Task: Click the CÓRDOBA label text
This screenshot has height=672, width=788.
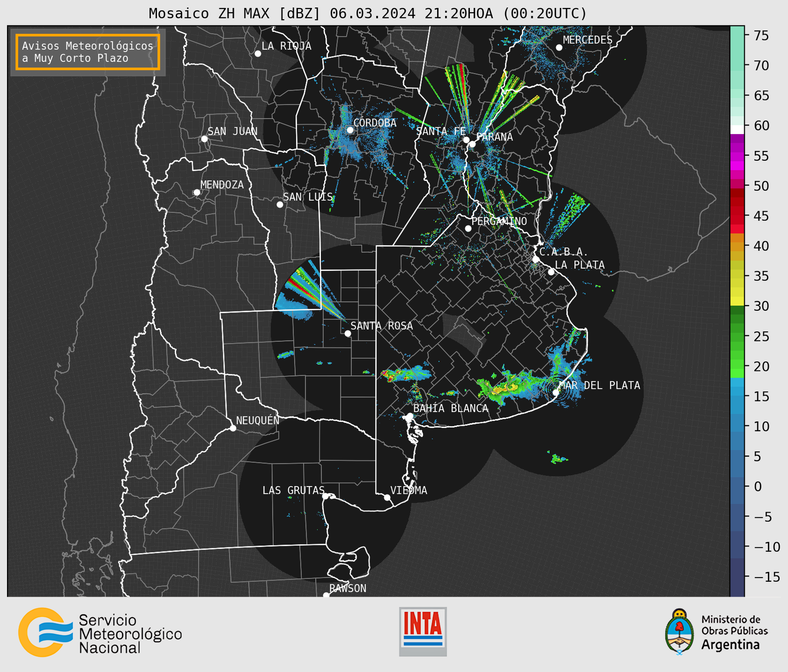Action: click(375, 123)
